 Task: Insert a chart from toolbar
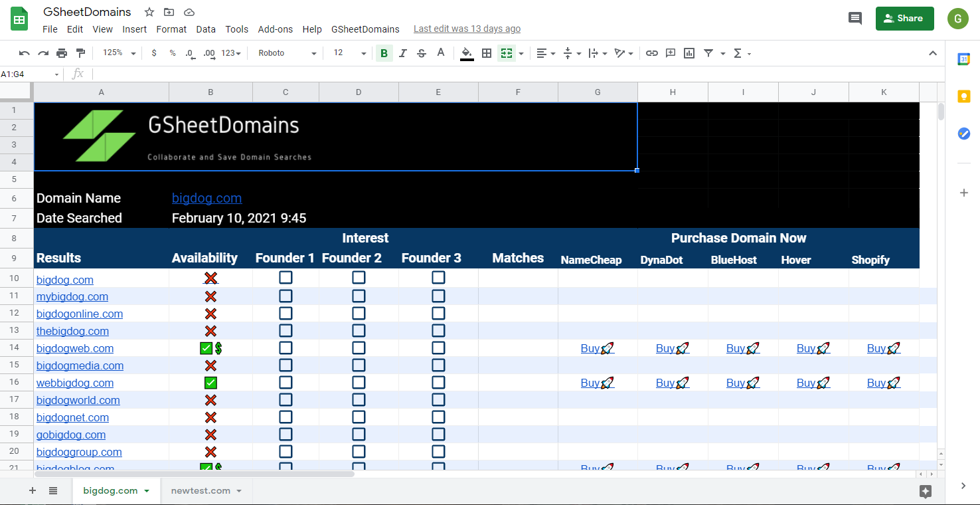point(689,53)
